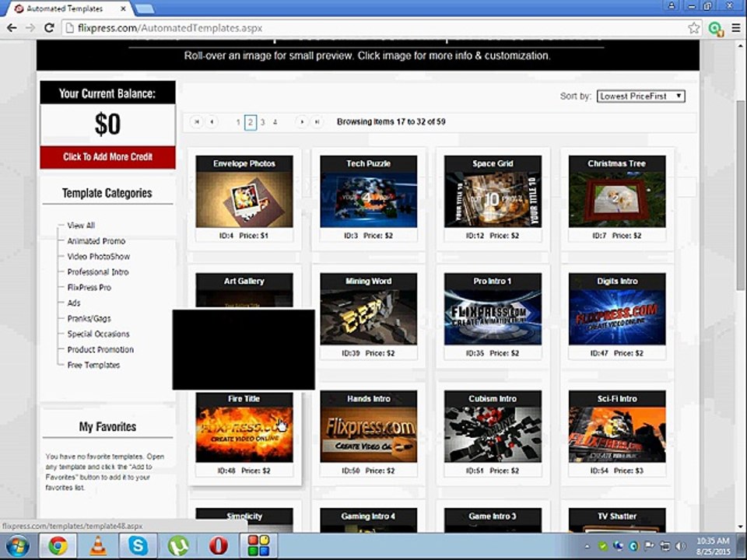
Task: Open the green extension icon in Chrome toolbar
Action: 715,29
